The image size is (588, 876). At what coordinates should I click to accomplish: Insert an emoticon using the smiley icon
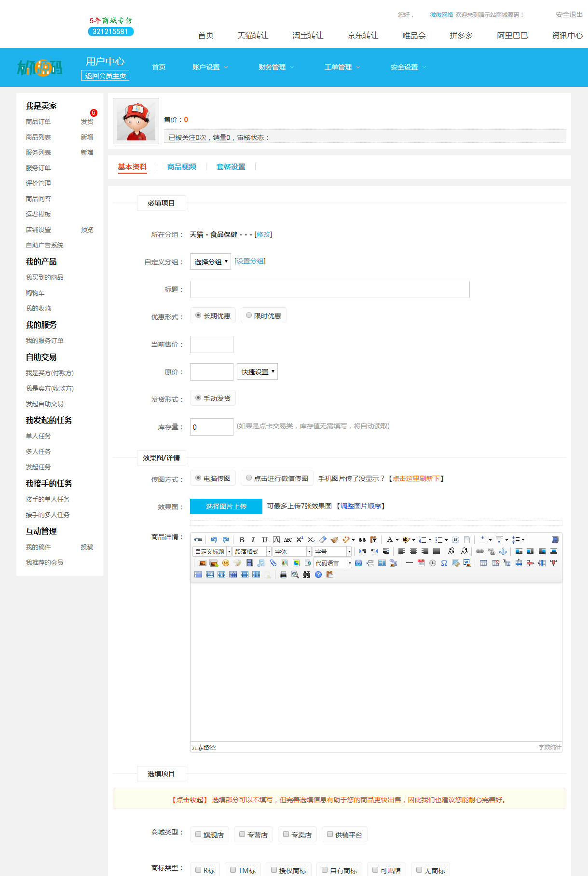coord(225,563)
